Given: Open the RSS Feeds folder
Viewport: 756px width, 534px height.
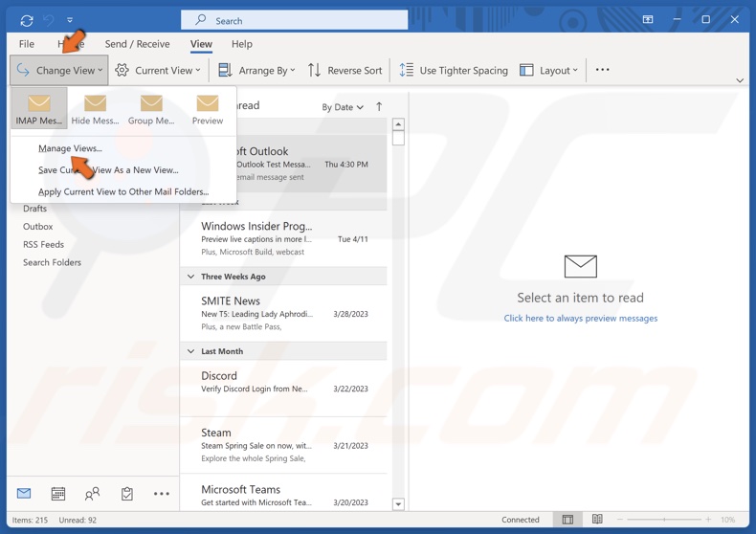Looking at the screenshot, I should [x=43, y=244].
